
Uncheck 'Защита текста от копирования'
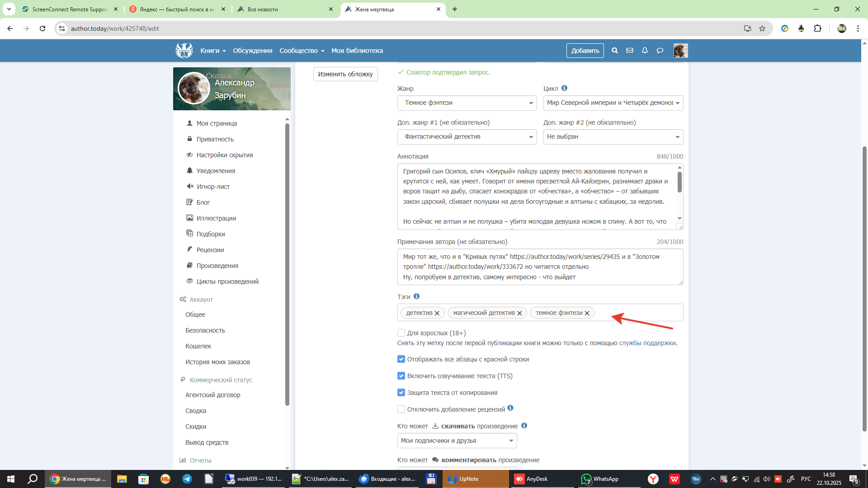(401, 393)
